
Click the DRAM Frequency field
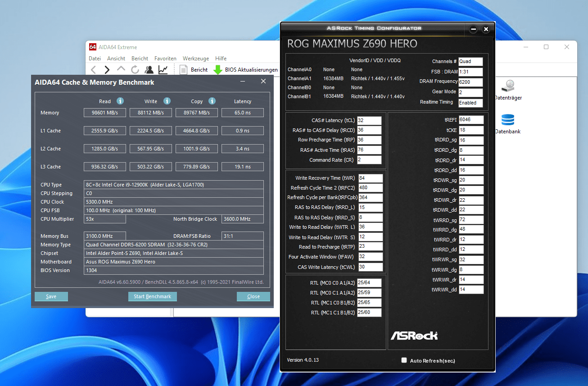[470, 82]
